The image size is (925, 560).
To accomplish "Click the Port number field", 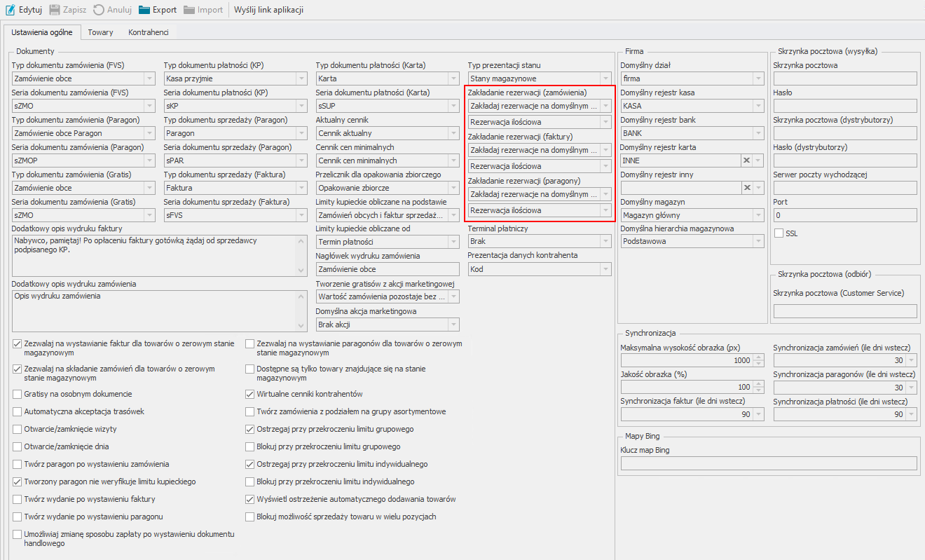I will (844, 215).
